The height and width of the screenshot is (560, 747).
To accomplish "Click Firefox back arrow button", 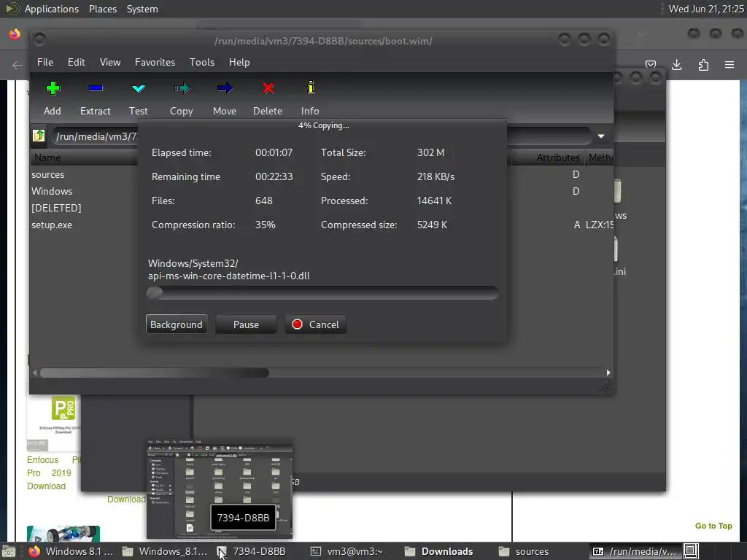I will (18, 65).
